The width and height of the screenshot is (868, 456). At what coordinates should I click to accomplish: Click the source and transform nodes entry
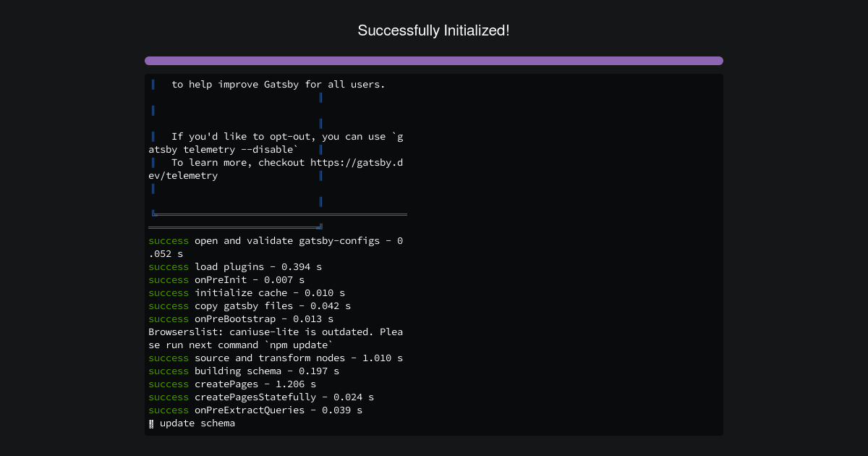point(275,358)
